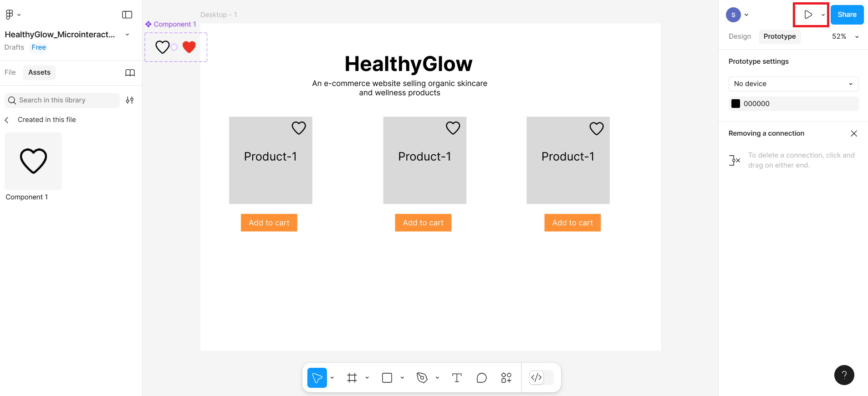Screen dimensions: 868x396
Task: Open the Actions tool in toolbar
Action: tap(506, 378)
